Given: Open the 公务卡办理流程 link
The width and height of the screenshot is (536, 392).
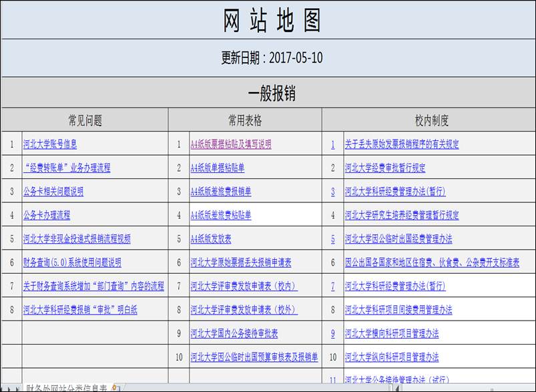Looking at the screenshot, I should (47, 216).
